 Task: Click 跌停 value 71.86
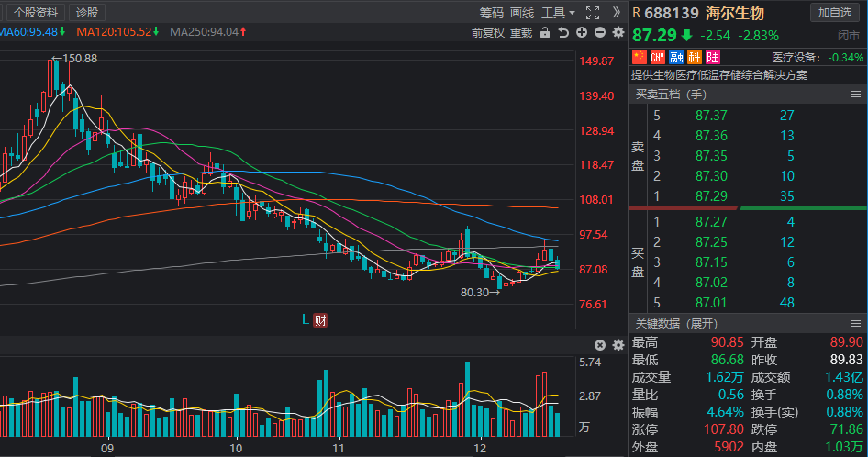846,429
